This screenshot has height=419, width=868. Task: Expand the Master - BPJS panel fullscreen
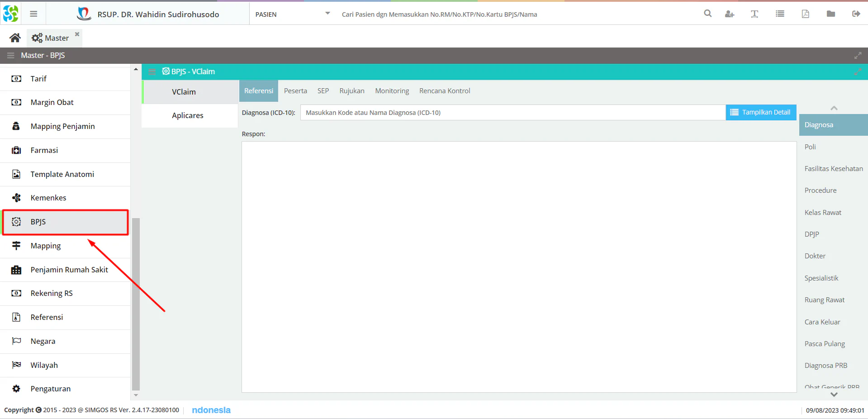click(x=858, y=55)
